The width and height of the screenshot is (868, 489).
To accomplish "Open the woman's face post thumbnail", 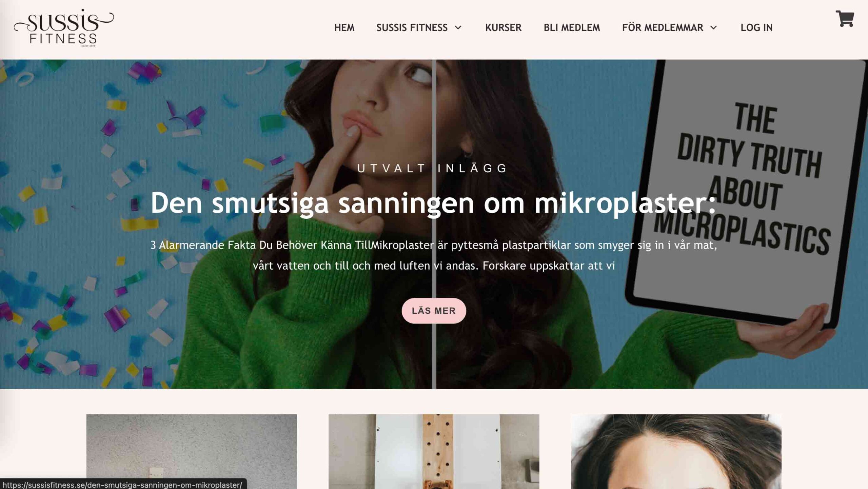I will 676,451.
